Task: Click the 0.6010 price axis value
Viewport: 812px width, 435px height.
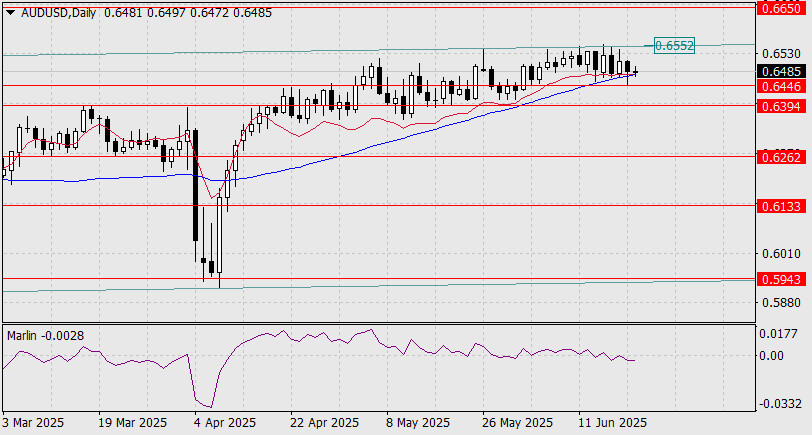Action: pos(780,253)
